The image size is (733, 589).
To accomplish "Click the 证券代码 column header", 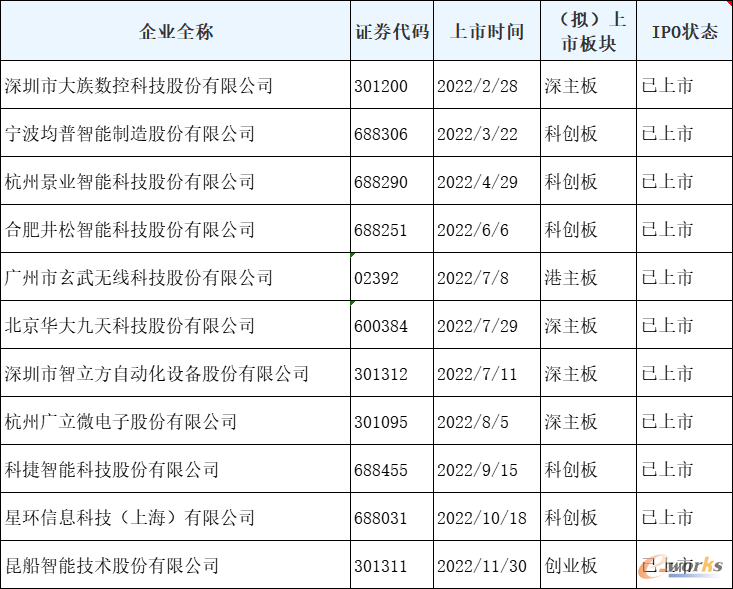I will (392, 31).
